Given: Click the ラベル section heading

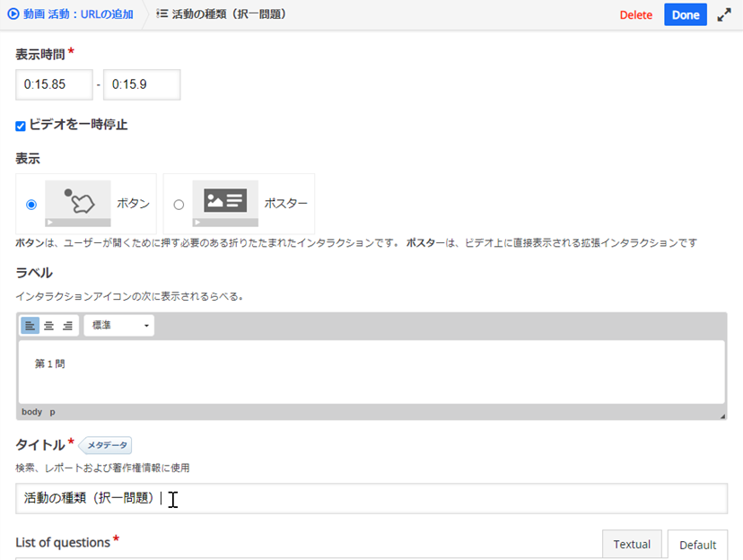Looking at the screenshot, I should click(x=34, y=273).
